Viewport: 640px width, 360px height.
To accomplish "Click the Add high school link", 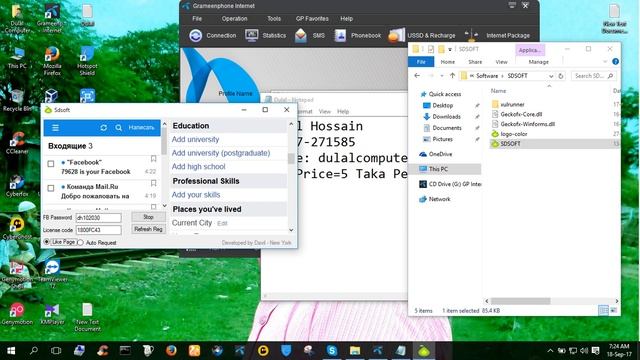I will point(198,167).
